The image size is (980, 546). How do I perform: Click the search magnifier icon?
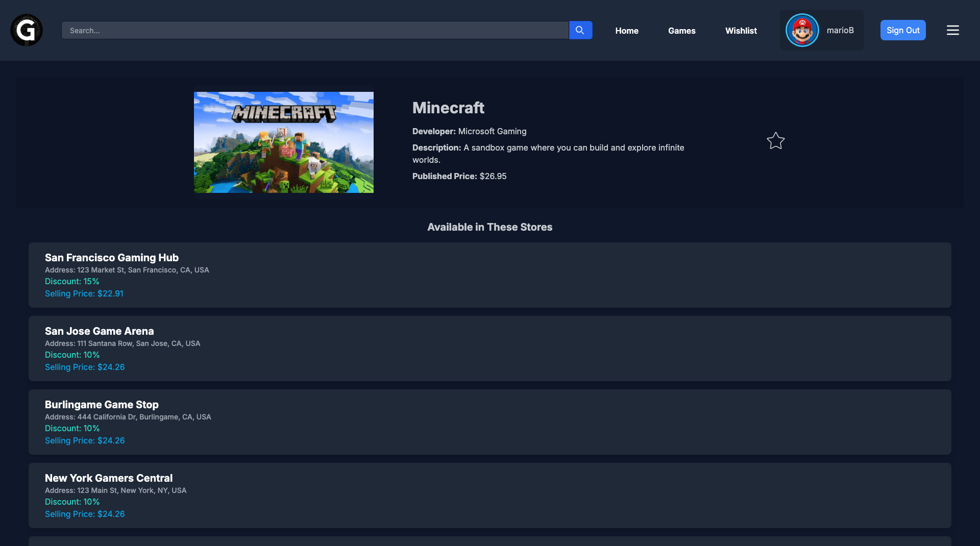[x=580, y=30]
